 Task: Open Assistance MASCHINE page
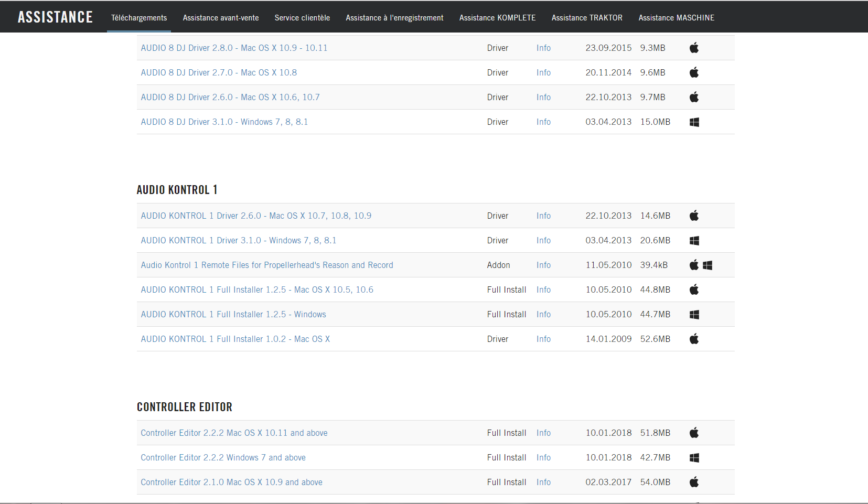coord(677,18)
